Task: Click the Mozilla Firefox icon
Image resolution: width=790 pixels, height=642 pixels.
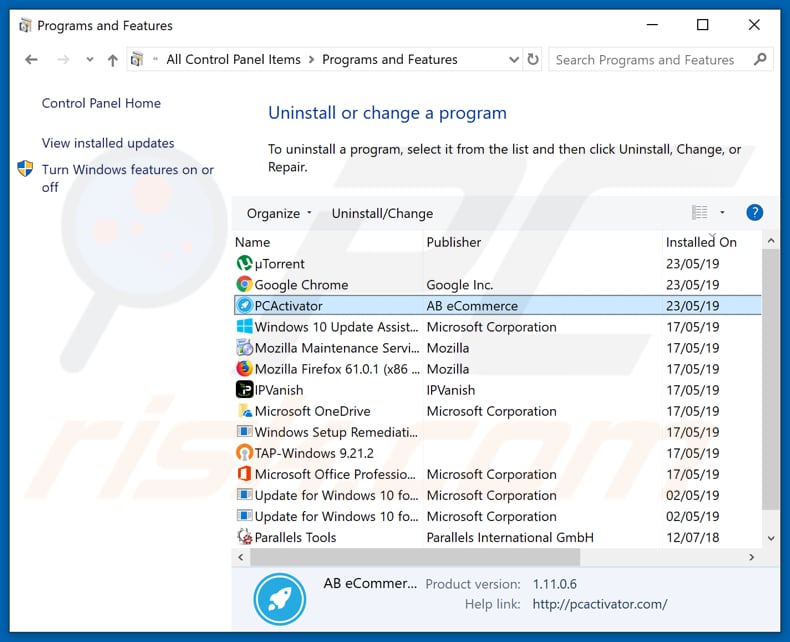Action: pyautogui.click(x=244, y=368)
